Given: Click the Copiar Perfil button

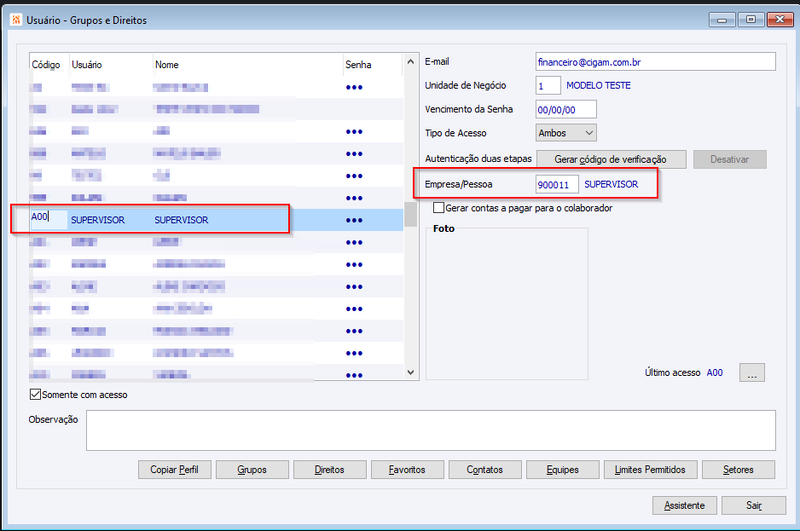Looking at the screenshot, I should [174, 469].
